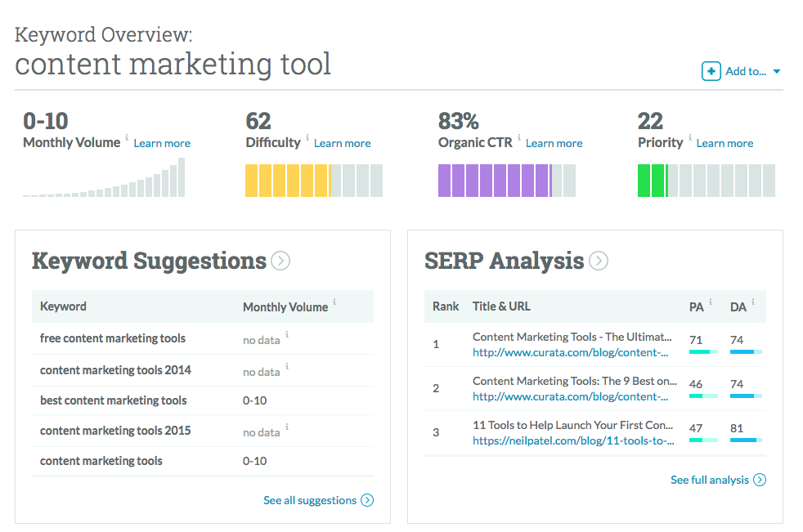The image size is (803, 532).
Task: Open Learn more link for Difficulty
Action: click(342, 143)
